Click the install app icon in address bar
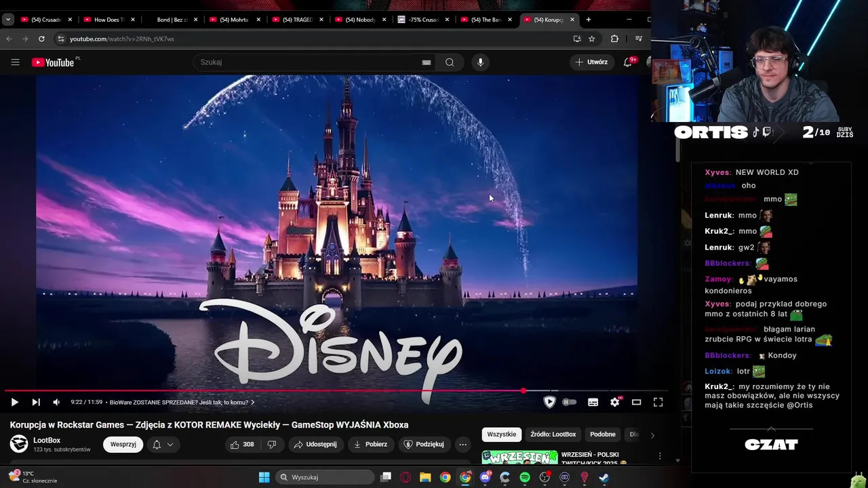The width and height of the screenshot is (868, 488). click(577, 39)
